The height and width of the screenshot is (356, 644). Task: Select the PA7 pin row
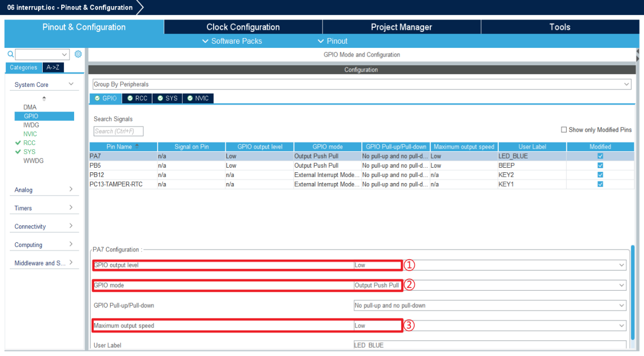362,156
